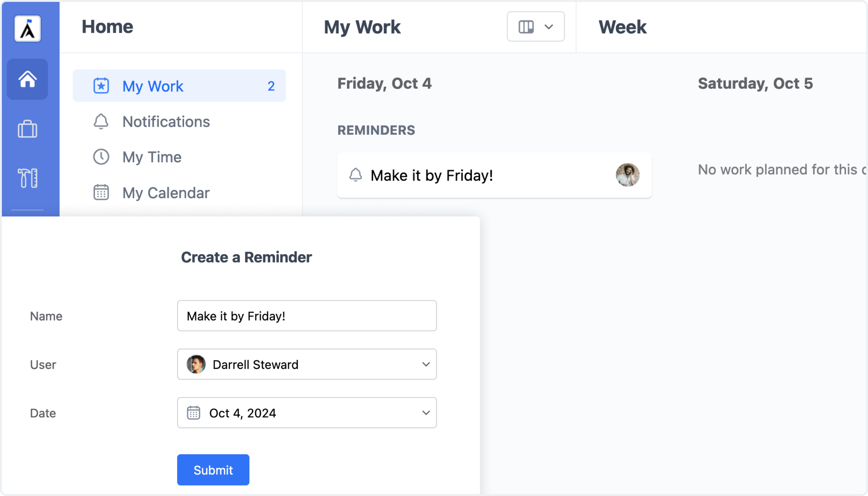Expand the Oct 4, 2024 date dropdown
The width and height of the screenshot is (868, 496).
pyautogui.click(x=307, y=413)
